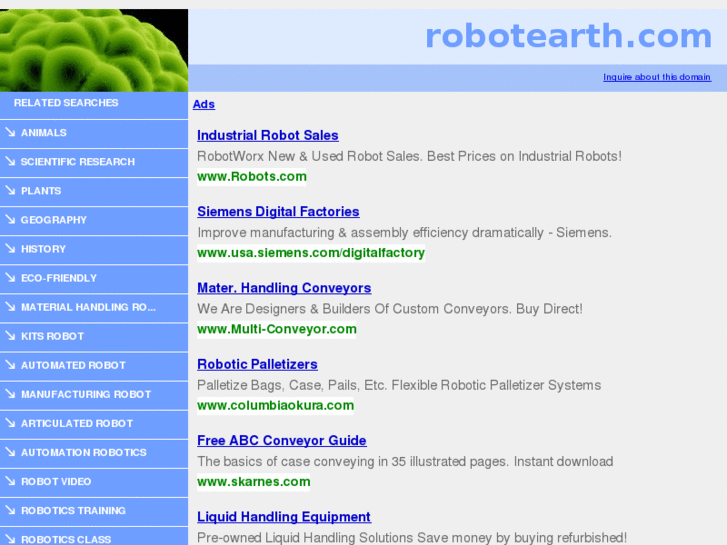Click the case conveying 35 pages description
This screenshot has height=545, width=727.
[x=405, y=462]
